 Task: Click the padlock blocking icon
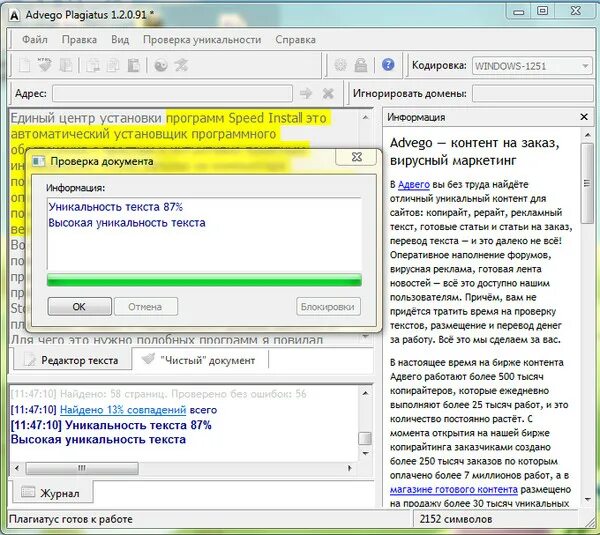360,65
